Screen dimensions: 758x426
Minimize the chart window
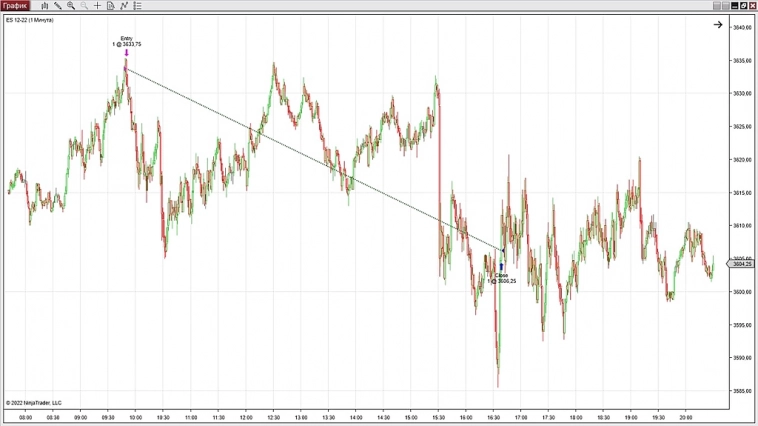[735, 6]
